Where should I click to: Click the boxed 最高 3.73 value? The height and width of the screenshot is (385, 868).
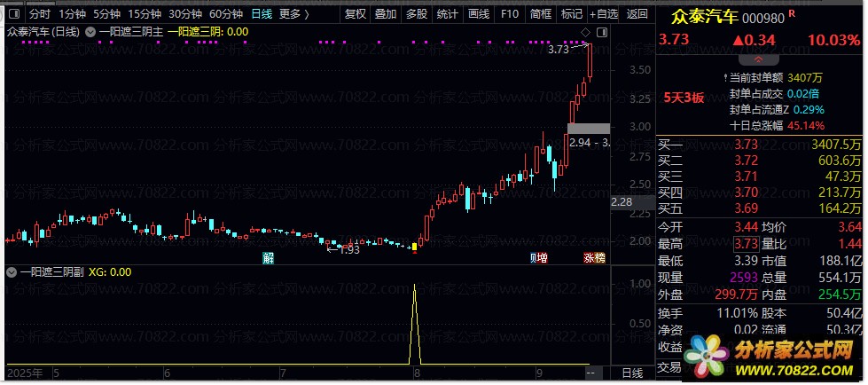tap(747, 244)
